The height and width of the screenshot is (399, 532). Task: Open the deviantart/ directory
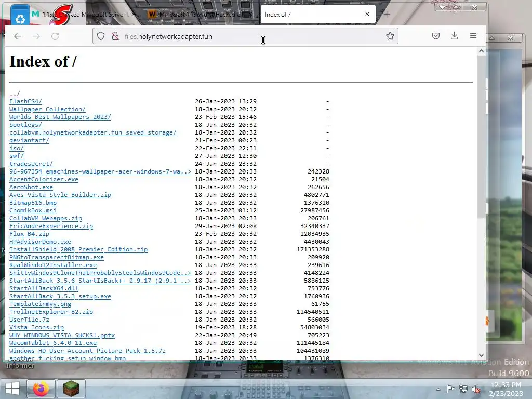tap(29, 140)
